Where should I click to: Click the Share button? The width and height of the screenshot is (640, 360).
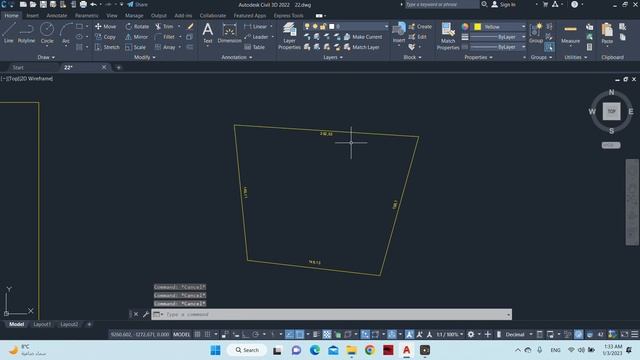(x=137, y=4)
